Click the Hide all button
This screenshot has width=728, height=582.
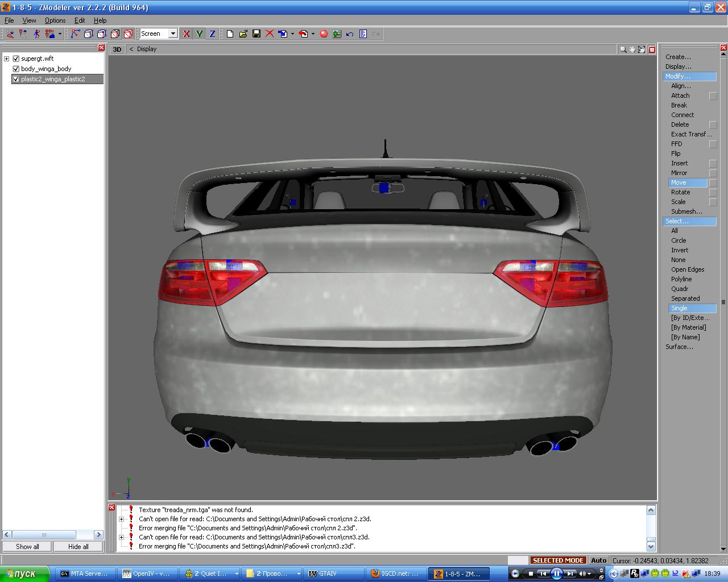coord(78,547)
